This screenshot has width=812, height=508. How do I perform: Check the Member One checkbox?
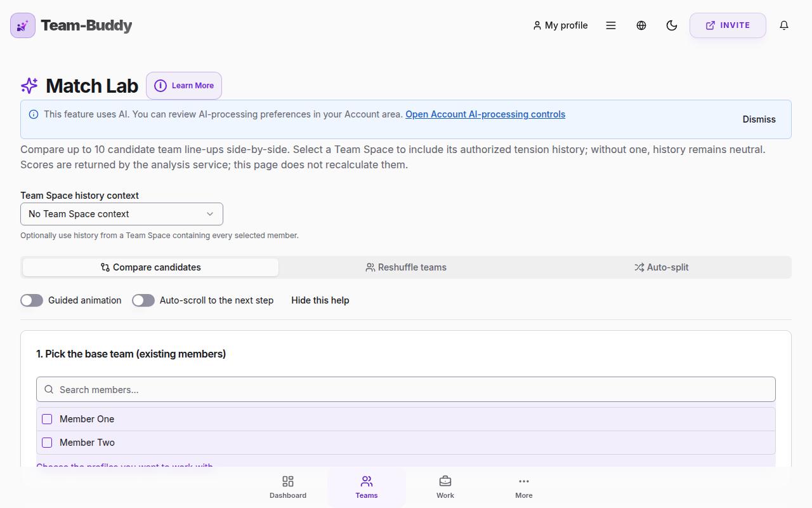click(x=47, y=419)
